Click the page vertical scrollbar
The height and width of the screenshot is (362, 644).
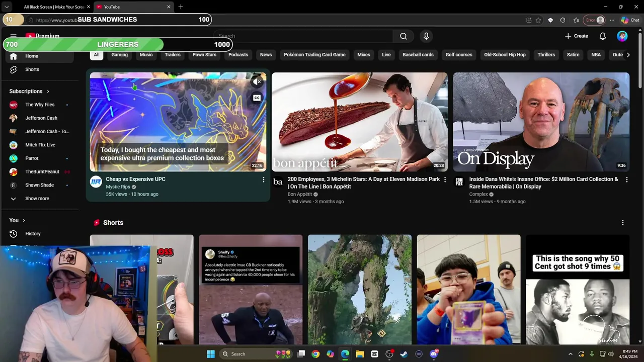point(640,60)
